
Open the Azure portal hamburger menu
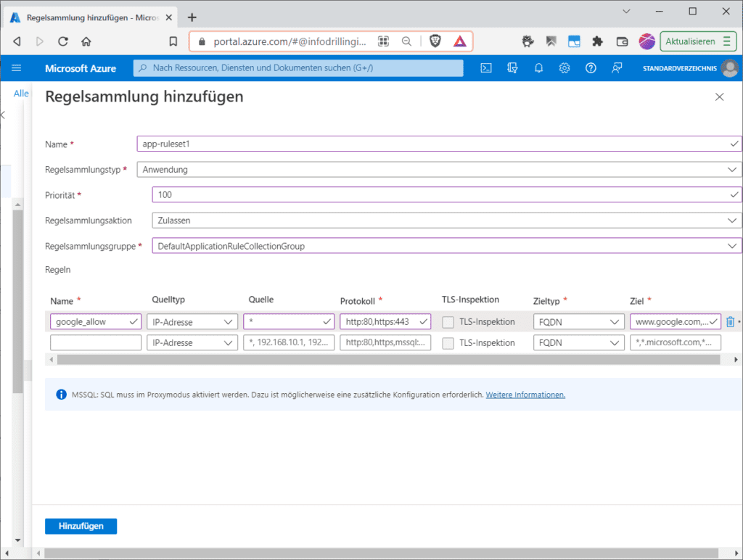tap(16, 68)
